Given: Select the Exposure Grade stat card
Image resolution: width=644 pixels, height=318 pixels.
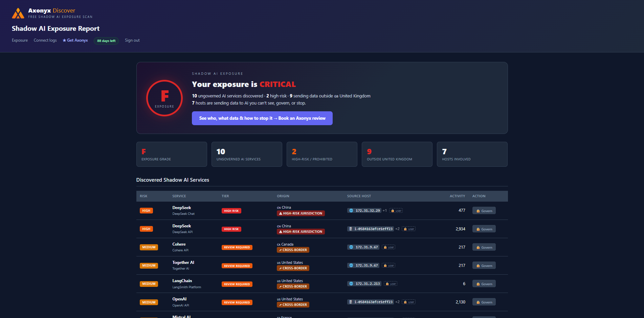Looking at the screenshot, I should coord(172,154).
